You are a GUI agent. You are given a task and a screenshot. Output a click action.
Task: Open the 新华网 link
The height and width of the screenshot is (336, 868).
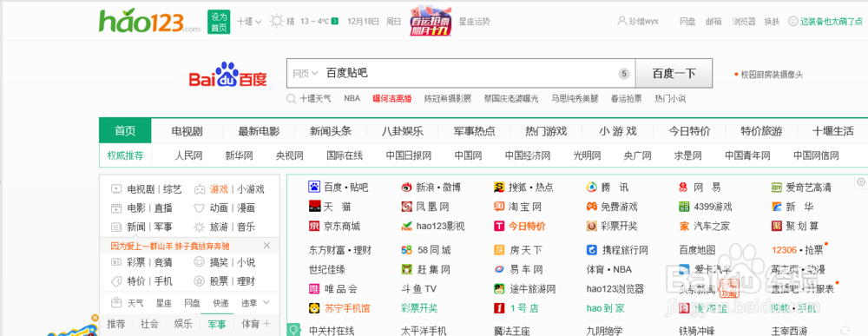[240, 155]
